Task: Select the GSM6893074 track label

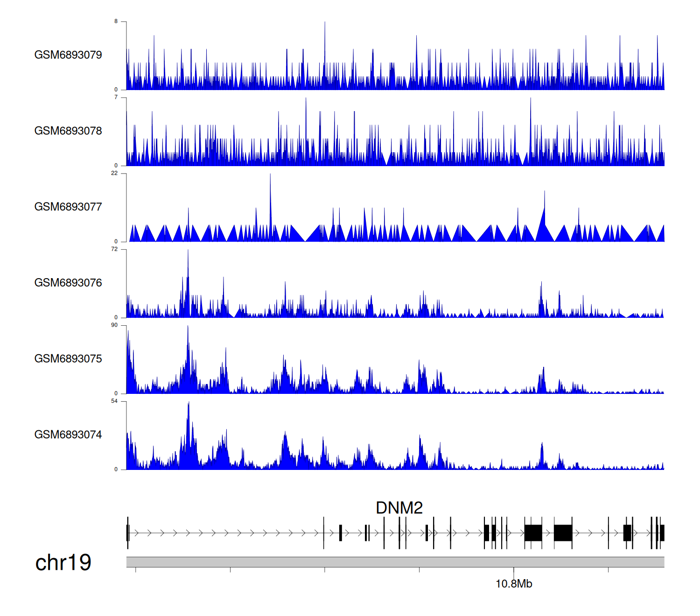Action: 68,435
